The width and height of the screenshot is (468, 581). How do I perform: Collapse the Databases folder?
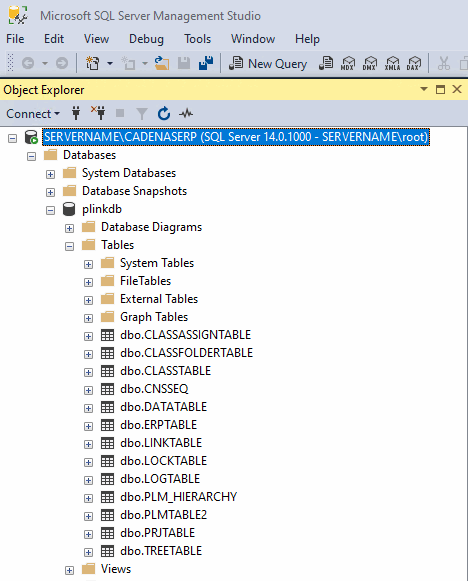click(31, 156)
